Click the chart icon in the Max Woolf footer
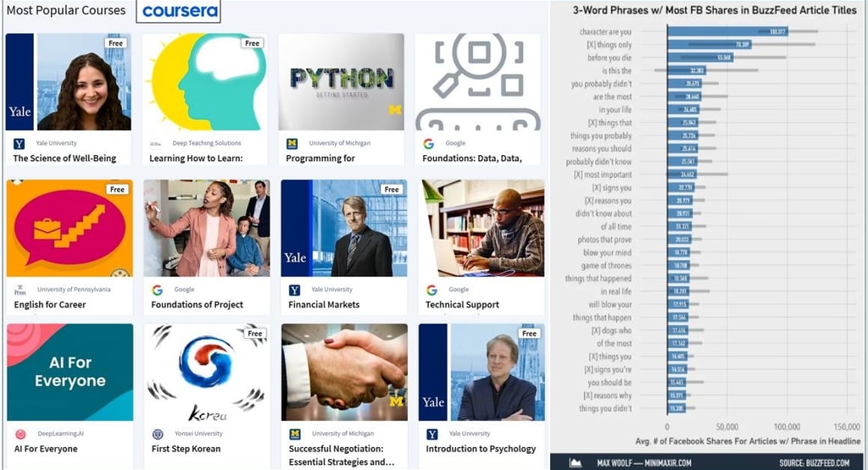This screenshot has width=868, height=470. click(576, 463)
